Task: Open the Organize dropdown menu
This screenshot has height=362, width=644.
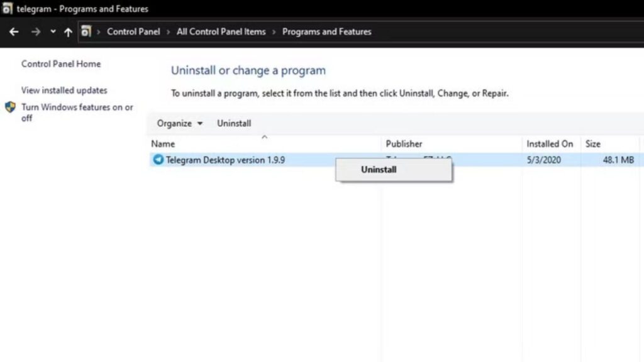Action: [180, 123]
